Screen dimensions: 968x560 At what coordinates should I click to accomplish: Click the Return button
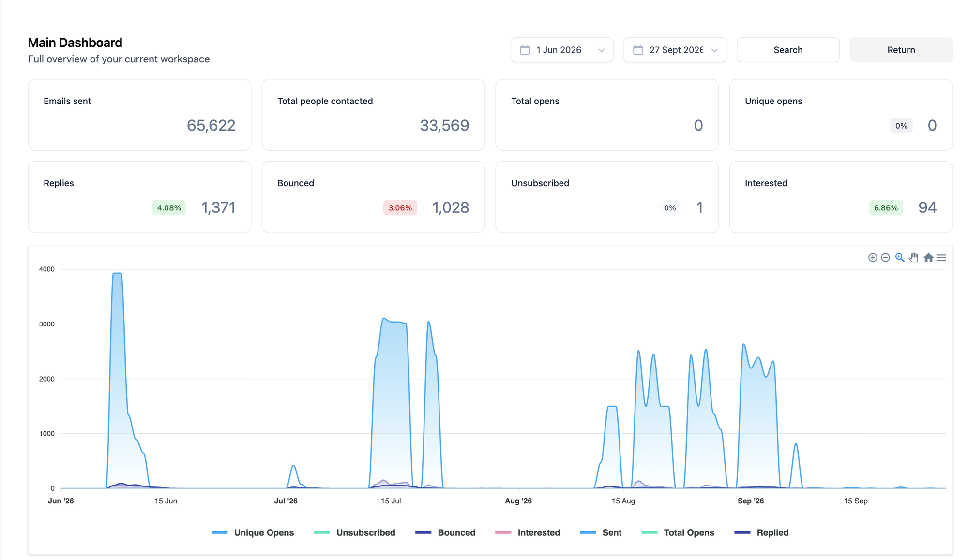pos(901,50)
